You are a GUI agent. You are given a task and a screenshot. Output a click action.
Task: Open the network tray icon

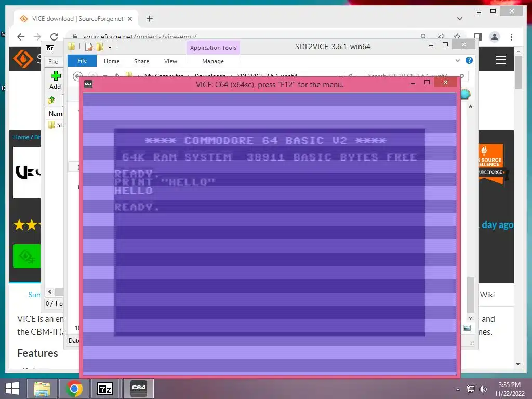click(471, 389)
